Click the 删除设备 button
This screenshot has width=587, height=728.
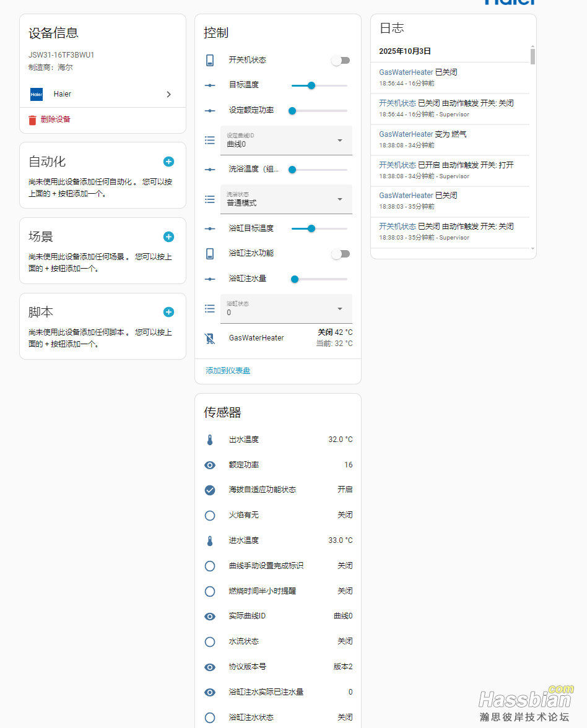click(55, 119)
